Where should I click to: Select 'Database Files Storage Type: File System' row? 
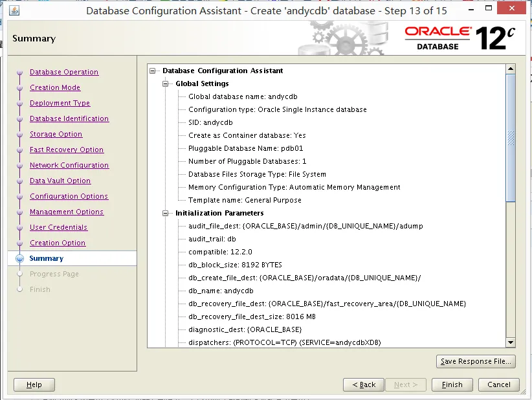click(x=257, y=174)
